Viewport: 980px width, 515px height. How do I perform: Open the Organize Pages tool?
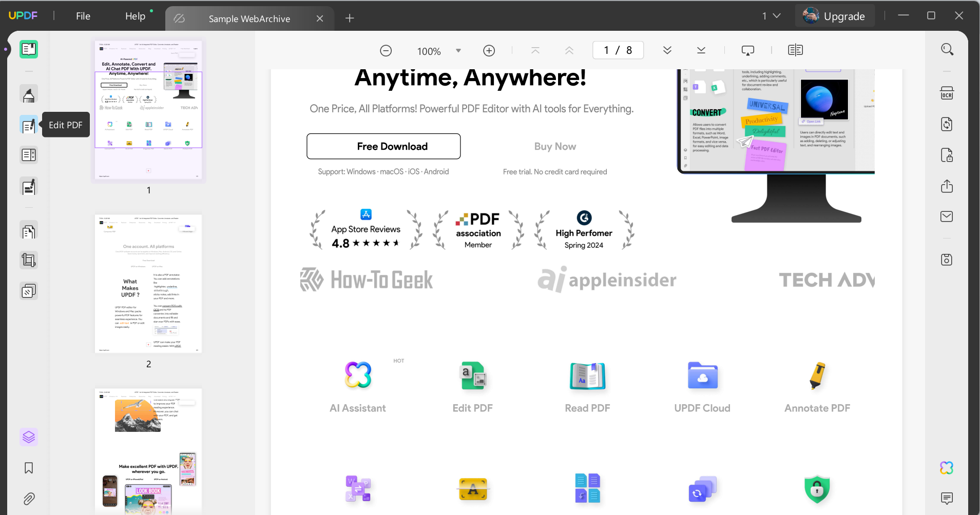click(29, 231)
